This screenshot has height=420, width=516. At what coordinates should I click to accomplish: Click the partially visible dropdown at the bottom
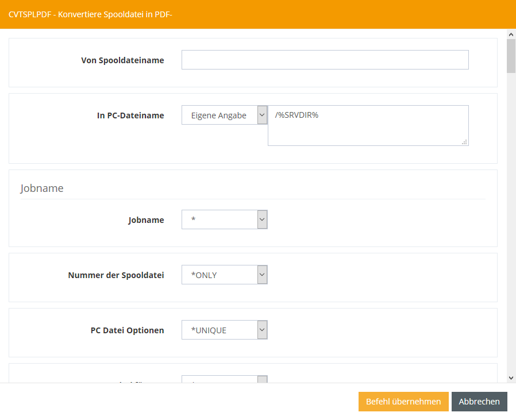pyautogui.click(x=224, y=379)
